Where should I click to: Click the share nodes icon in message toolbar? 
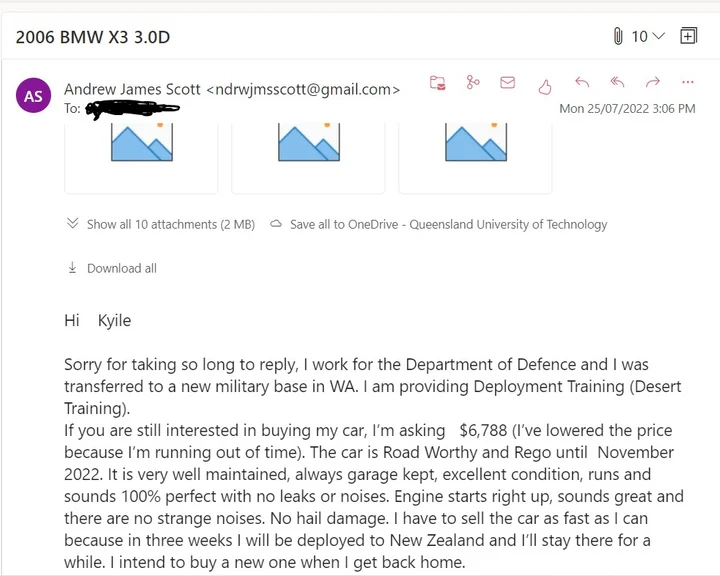[473, 83]
